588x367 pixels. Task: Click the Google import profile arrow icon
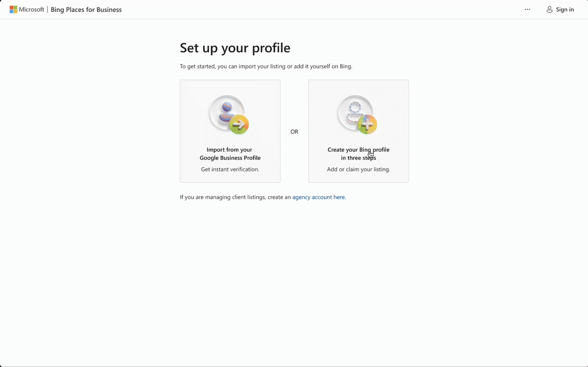coord(229,114)
